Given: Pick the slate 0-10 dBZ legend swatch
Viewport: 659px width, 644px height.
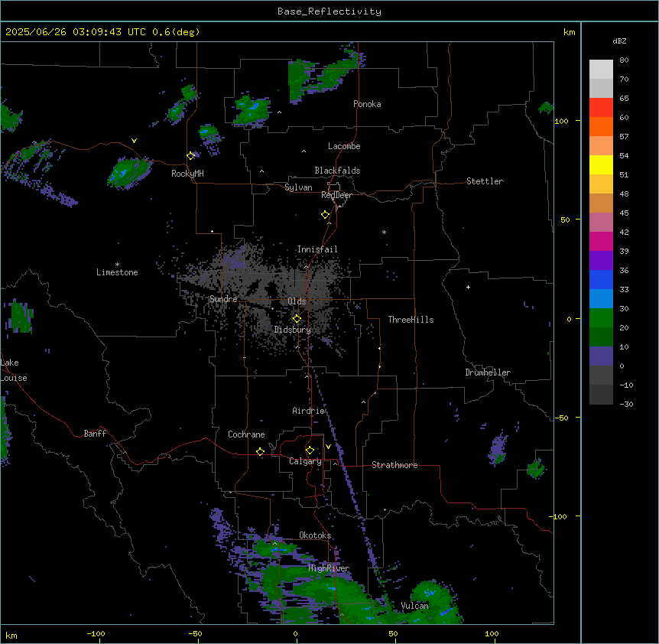Looking at the screenshot, I should (601, 356).
